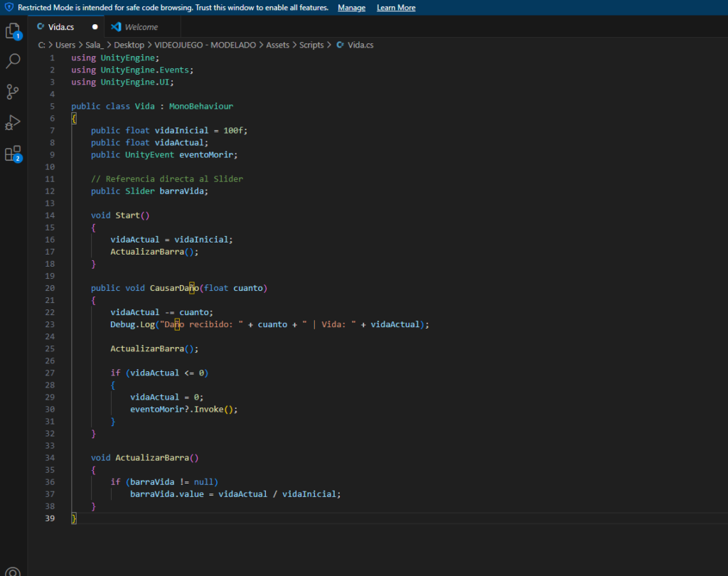The height and width of the screenshot is (576, 728).
Task: Click the Manage link in banner
Action: coord(351,7)
